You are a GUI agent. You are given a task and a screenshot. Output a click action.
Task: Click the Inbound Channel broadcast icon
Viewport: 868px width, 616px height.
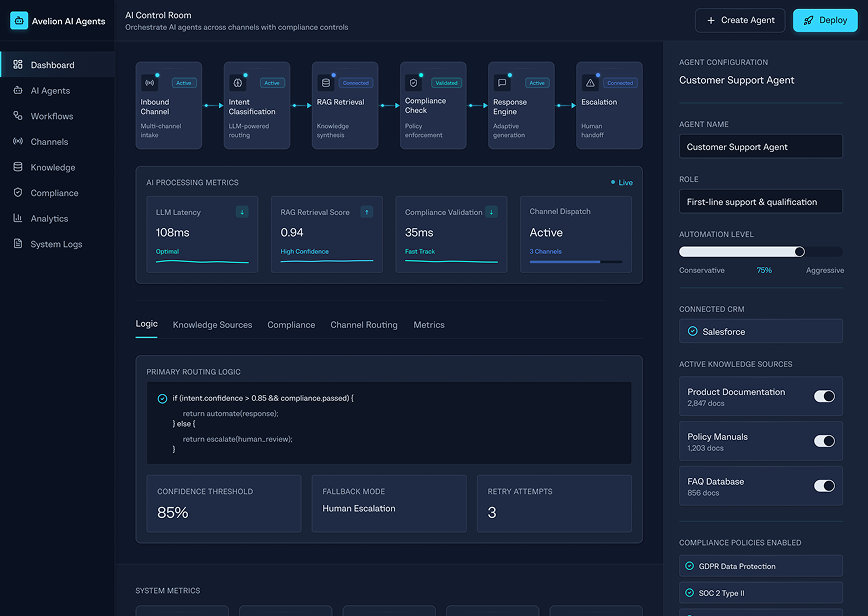coord(150,83)
